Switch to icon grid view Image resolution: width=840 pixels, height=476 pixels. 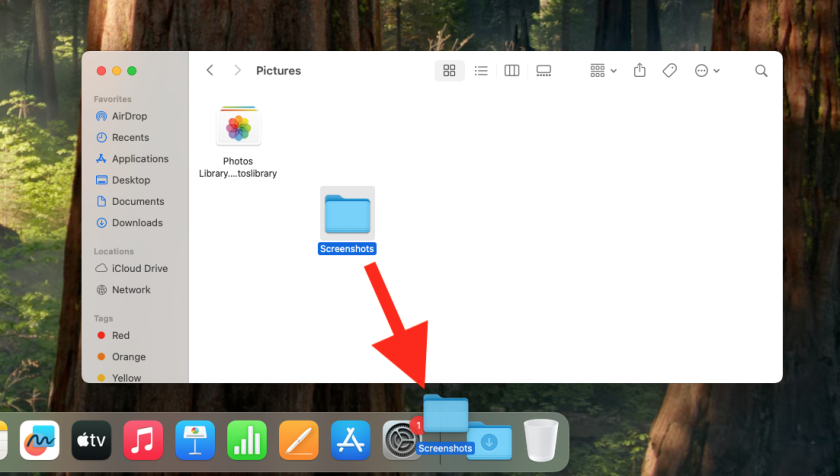click(x=449, y=71)
